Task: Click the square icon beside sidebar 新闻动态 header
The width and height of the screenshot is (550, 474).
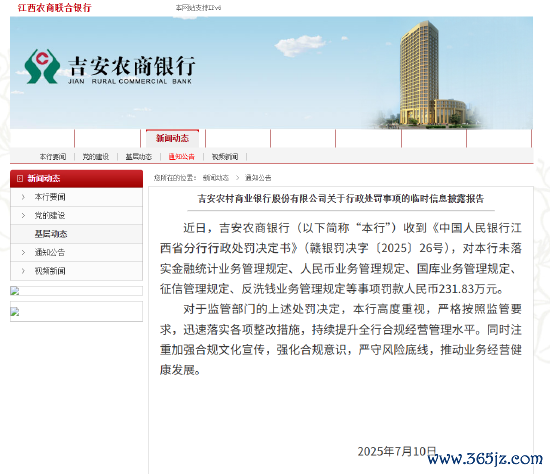Action: (x=20, y=179)
